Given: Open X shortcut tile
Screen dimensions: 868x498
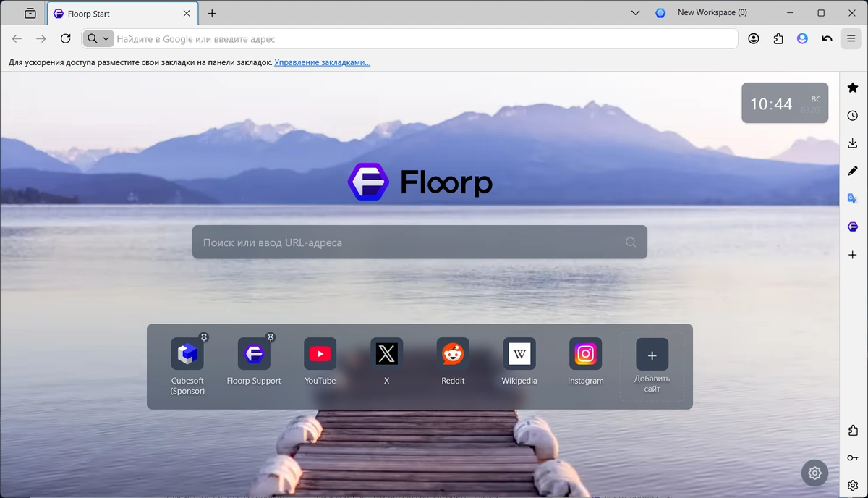Looking at the screenshot, I should [386, 362].
